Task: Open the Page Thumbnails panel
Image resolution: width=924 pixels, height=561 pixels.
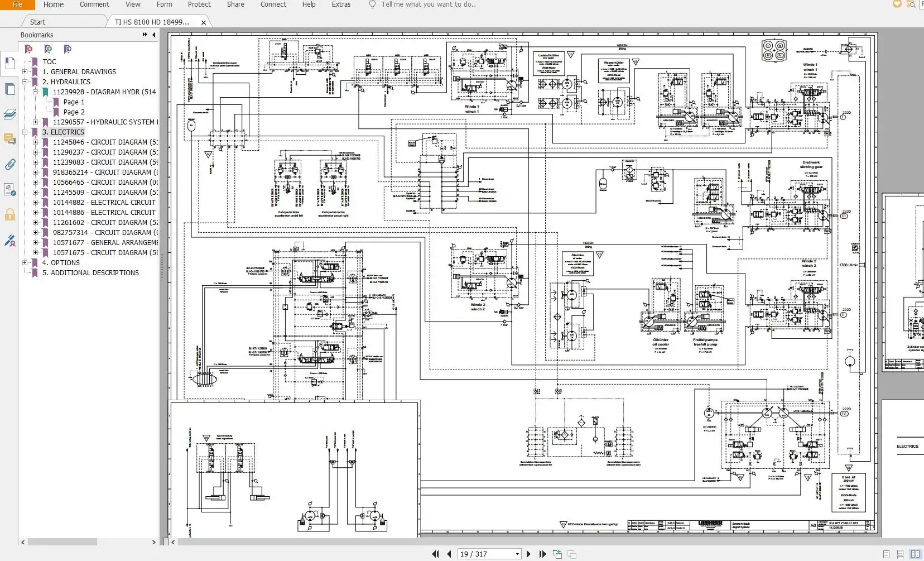Action: pos(10,89)
